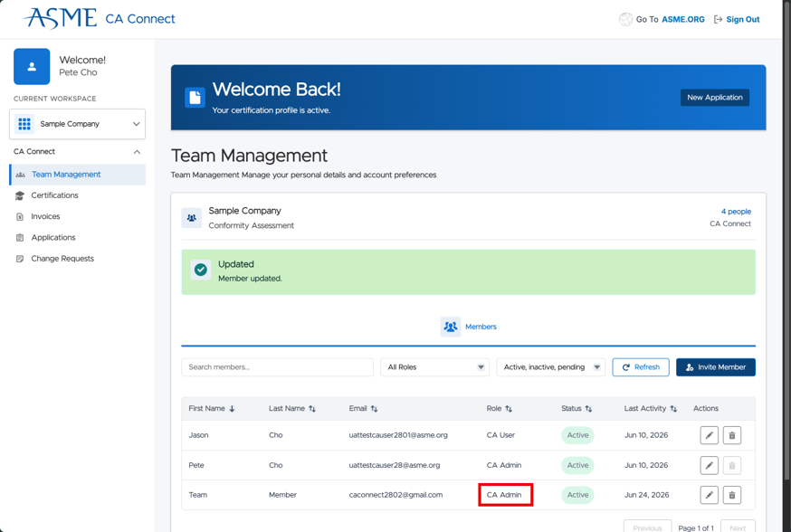Click the Certifications graduation cap icon
The image size is (791, 532).
pos(20,195)
